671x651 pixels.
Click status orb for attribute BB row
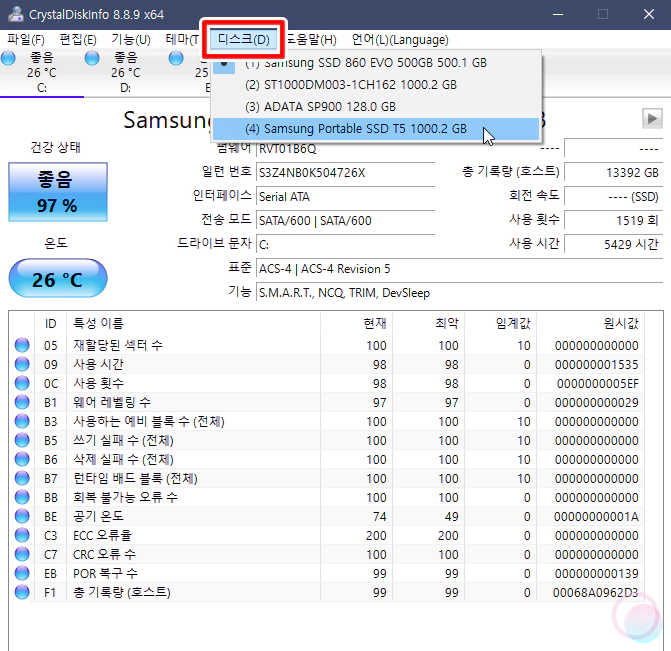click(x=22, y=497)
